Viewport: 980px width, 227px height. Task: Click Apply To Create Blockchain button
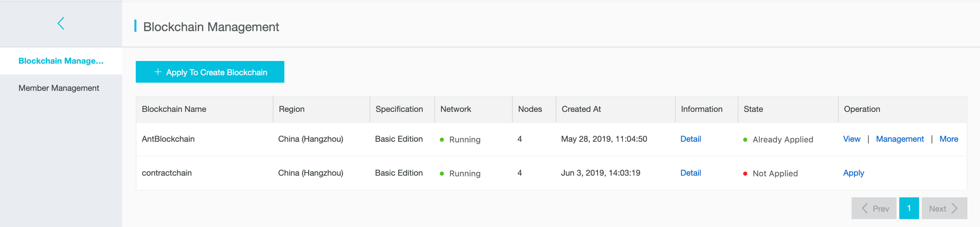tap(210, 72)
